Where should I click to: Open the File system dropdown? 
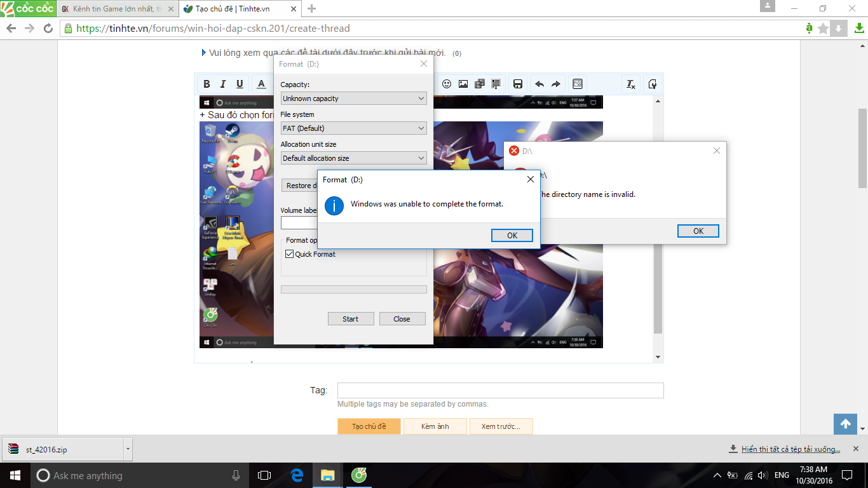(354, 128)
